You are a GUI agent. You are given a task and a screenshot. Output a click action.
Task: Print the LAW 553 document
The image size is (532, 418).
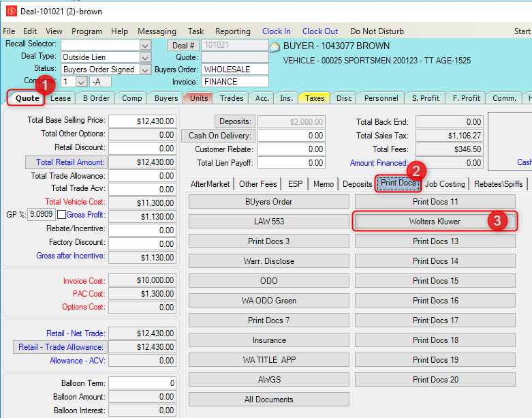click(268, 222)
